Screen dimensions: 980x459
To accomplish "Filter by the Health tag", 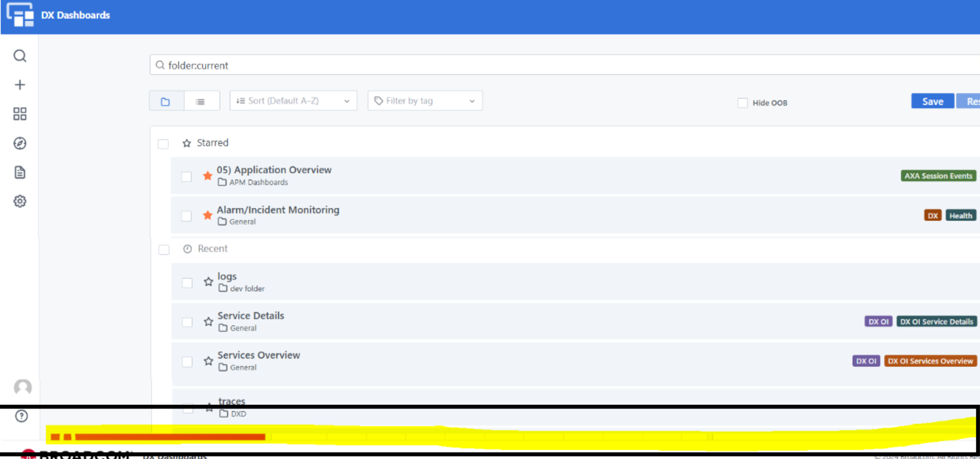I will [961, 215].
